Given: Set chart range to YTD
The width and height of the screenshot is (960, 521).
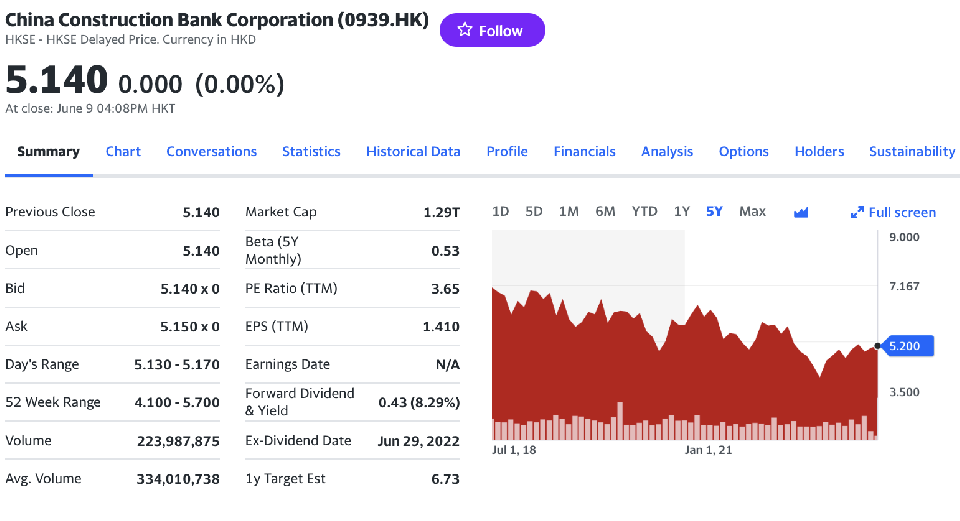Looking at the screenshot, I should click(645, 211).
